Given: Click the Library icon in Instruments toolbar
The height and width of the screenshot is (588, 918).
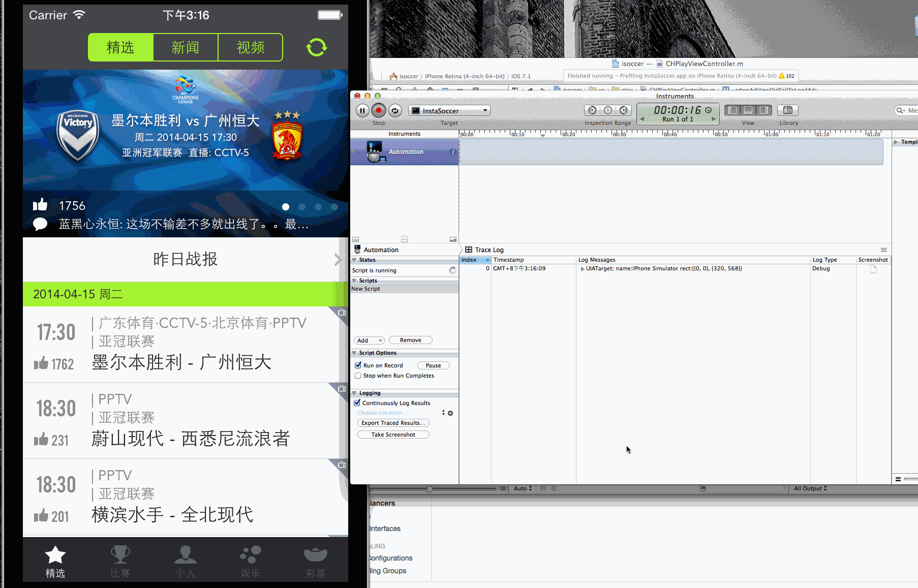Looking at the screenshot, I should pos(787,110).
